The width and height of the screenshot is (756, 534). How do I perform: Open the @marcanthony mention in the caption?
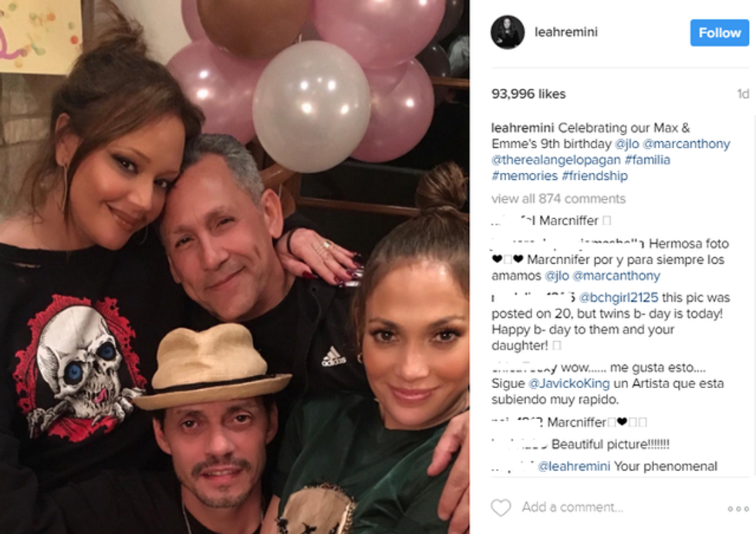tap(686, 144)
